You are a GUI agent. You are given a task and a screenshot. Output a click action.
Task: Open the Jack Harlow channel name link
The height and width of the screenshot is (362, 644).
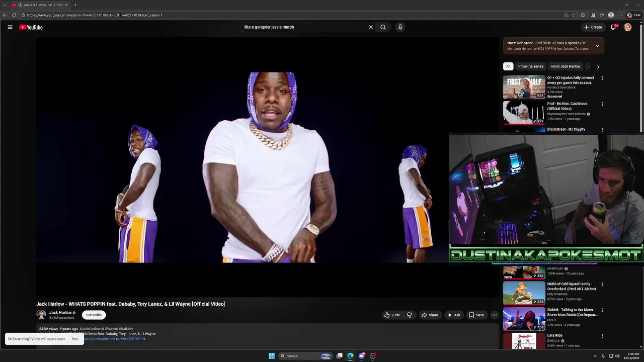coord(60,313)
